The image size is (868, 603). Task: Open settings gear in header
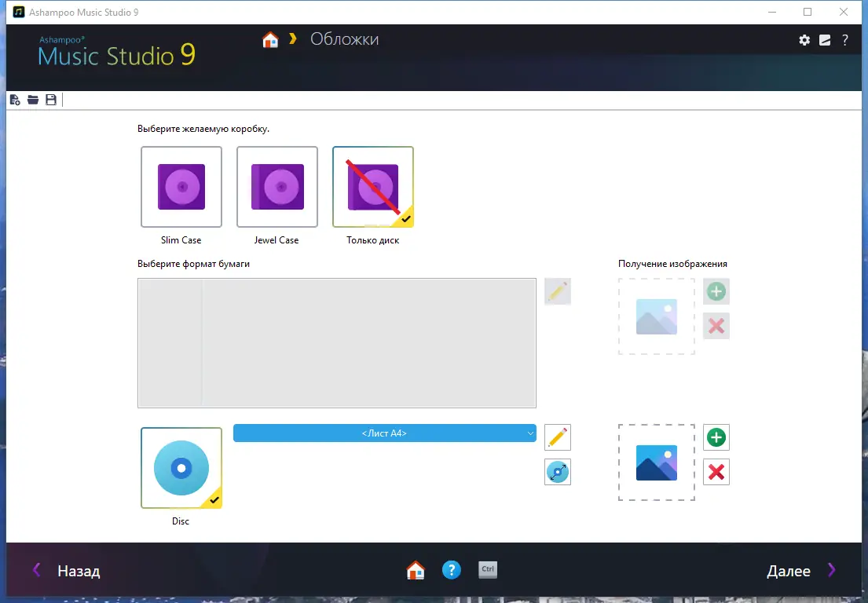[804, 40]
